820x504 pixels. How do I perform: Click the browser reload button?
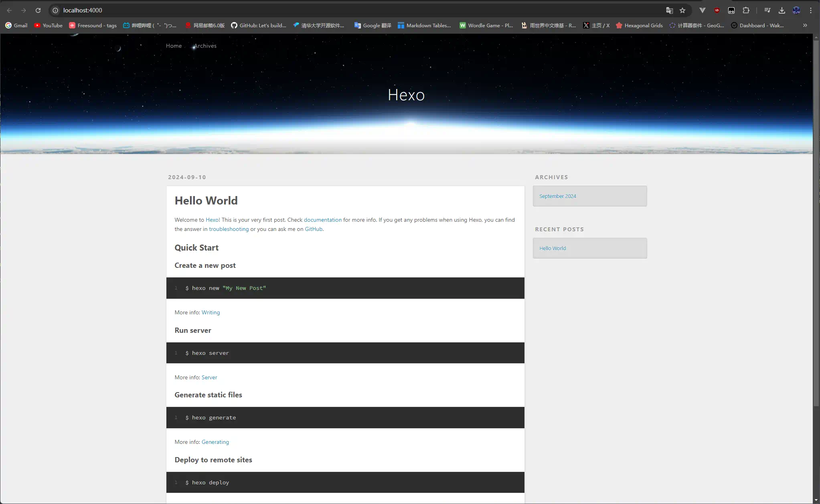[38, 10]
